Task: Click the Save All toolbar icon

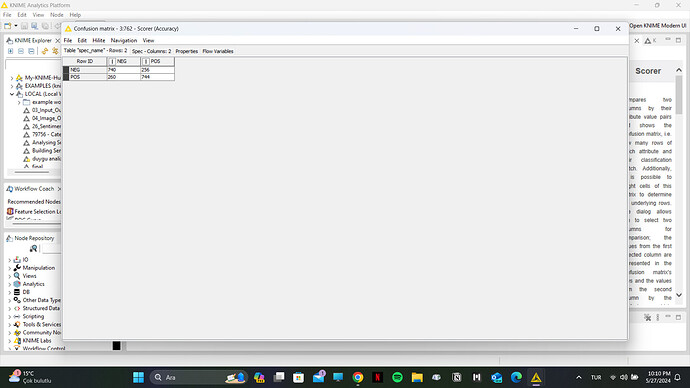Action: pos(45,26)
